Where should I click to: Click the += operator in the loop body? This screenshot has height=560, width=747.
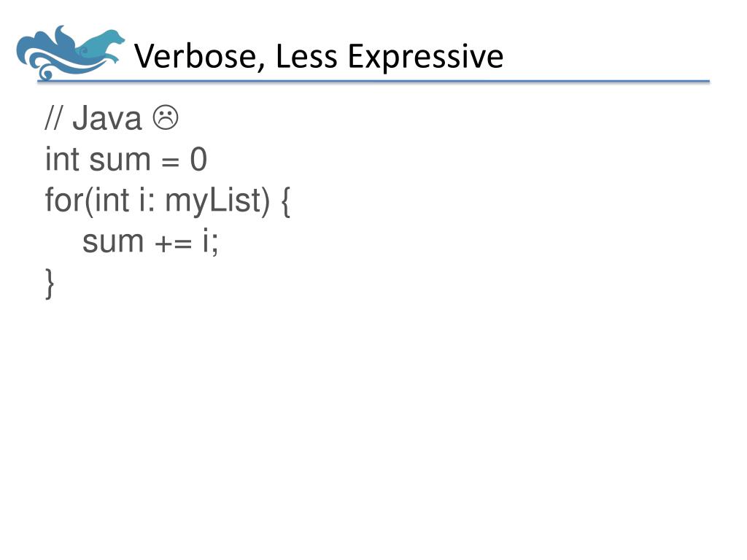[174, 244]
